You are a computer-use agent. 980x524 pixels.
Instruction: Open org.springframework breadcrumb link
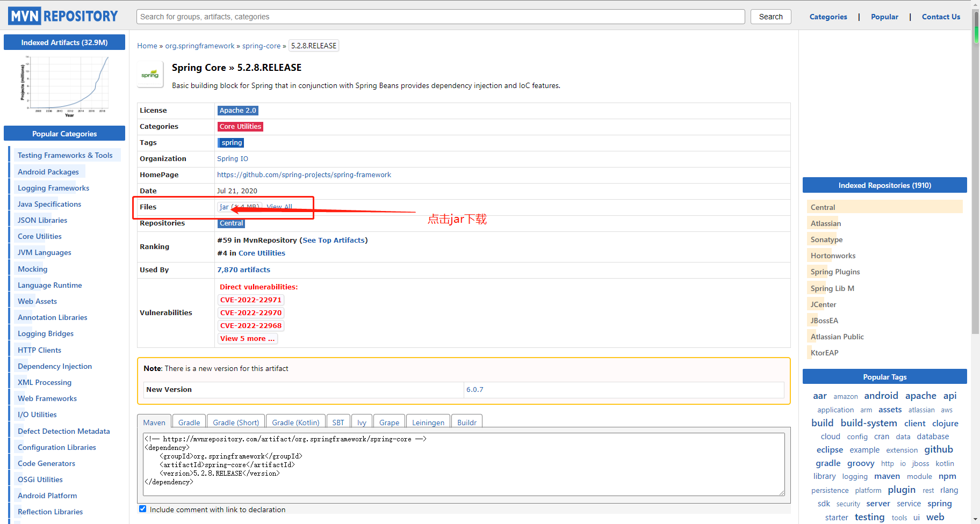[x=200, y=46]
